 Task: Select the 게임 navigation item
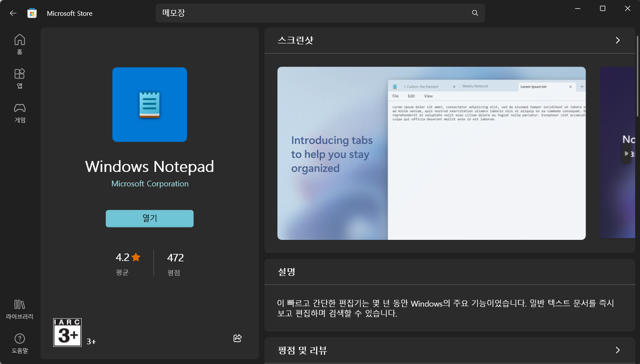point(19,113)
